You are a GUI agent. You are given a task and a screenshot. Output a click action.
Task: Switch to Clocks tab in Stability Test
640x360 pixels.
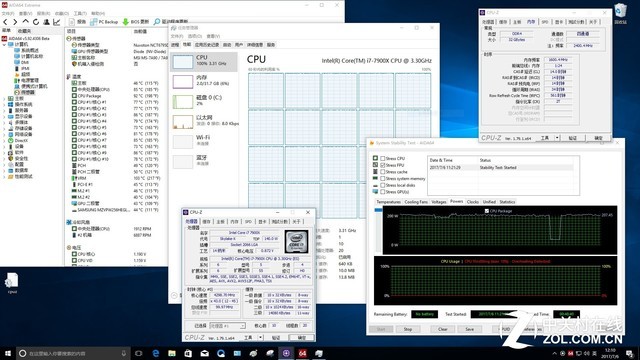click(x=473, y=202)
